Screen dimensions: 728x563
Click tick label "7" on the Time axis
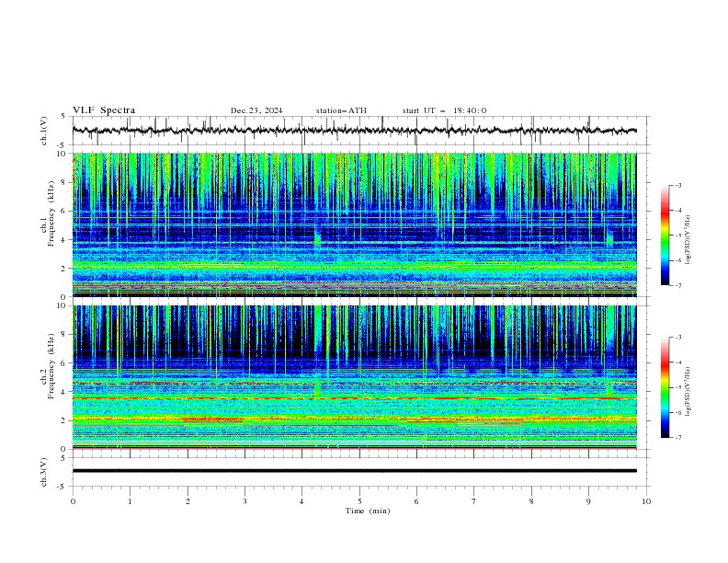click(x=474, y=501)
